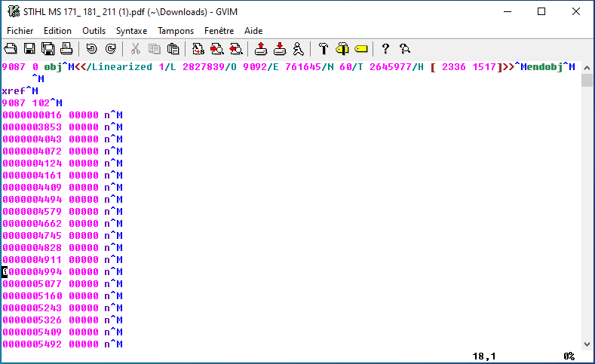
Task: Click the 0000000016 offset entry
Action: tap(32, 115)
